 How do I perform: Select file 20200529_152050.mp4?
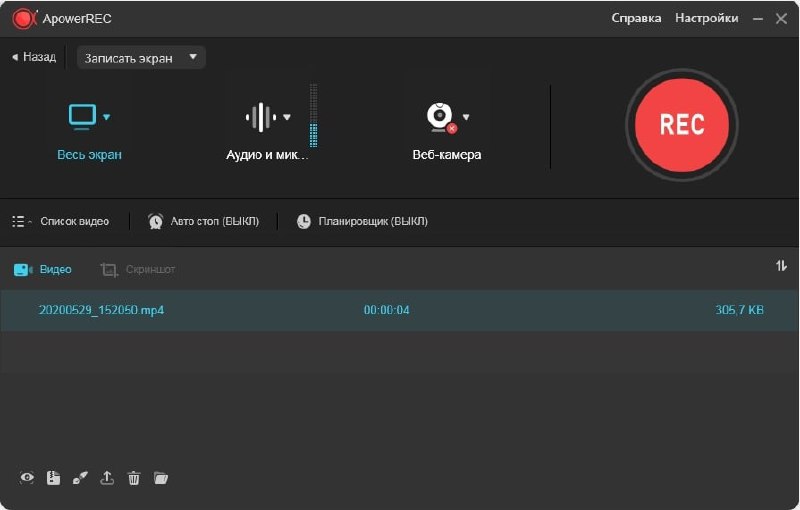pos(101,310)
